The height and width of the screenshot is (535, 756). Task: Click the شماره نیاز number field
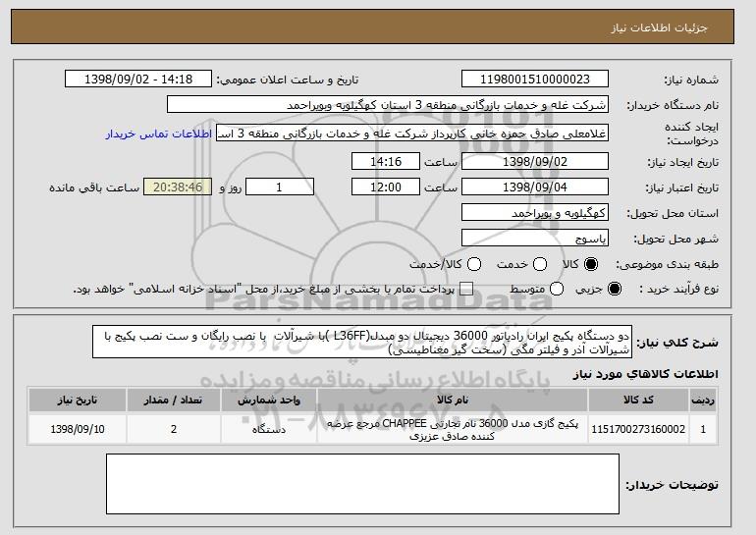pyautogui.click(x=534, y=79)
